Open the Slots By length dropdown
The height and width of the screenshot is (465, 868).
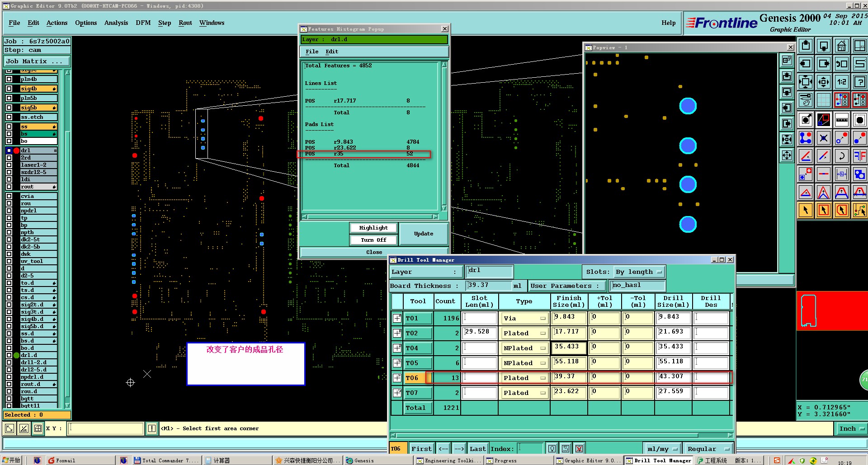[639, 272]
